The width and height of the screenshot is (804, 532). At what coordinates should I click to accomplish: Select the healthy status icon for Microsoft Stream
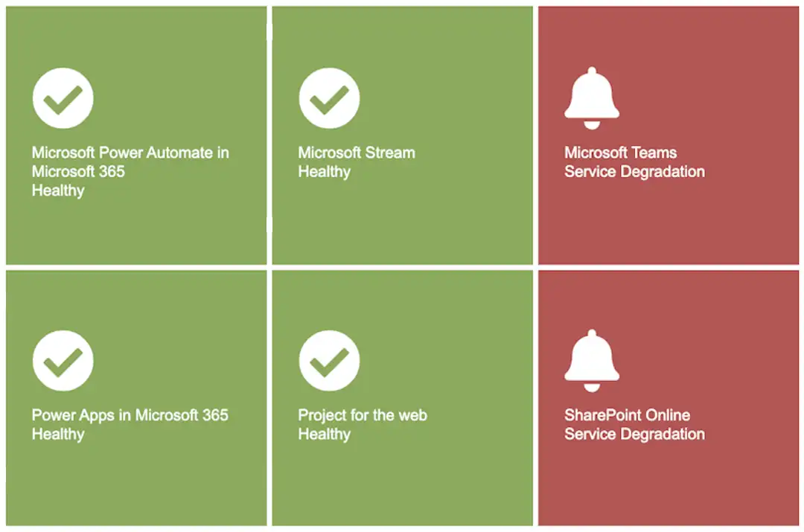[x=329, y=97]
